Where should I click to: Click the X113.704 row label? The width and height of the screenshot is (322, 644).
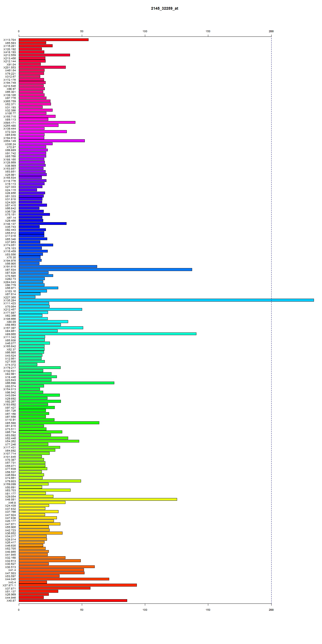10,40
